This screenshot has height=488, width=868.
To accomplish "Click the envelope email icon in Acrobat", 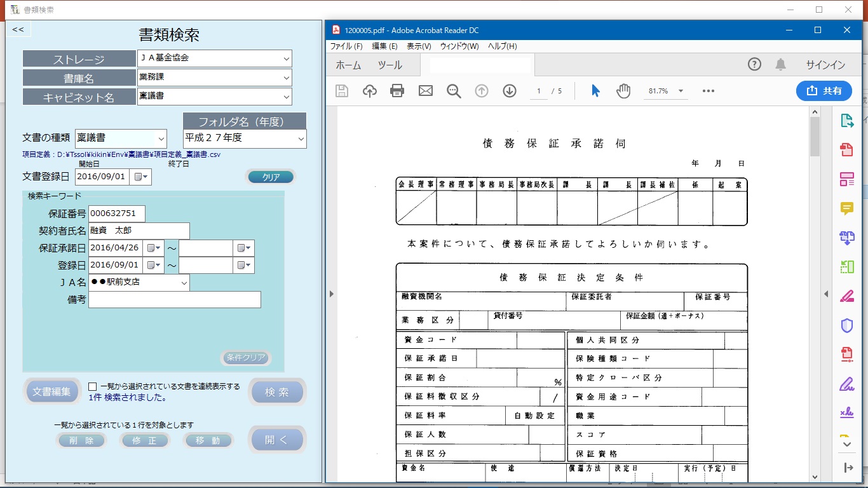I will [x=426, y=91].
